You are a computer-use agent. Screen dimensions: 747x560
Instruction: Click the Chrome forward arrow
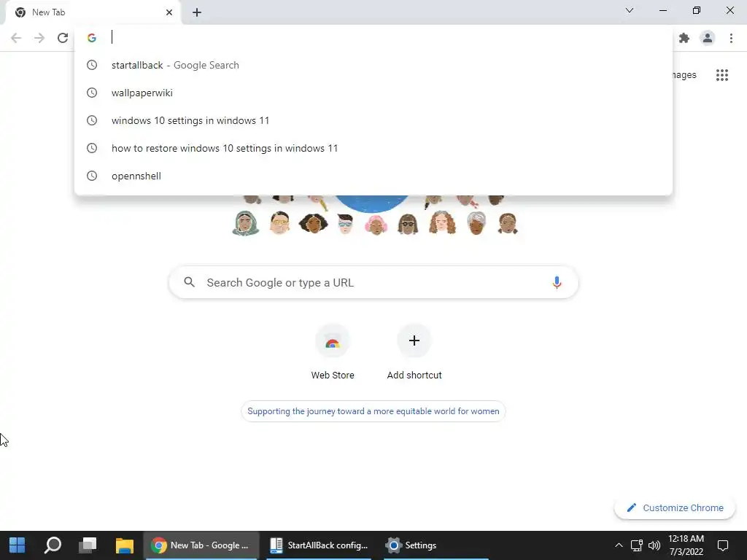point(39,38)
